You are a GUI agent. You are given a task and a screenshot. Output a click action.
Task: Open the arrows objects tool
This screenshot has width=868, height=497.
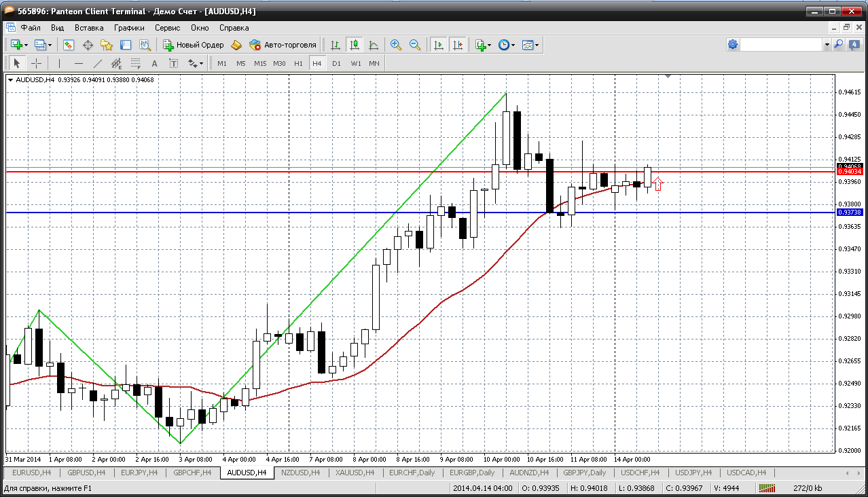192,63
